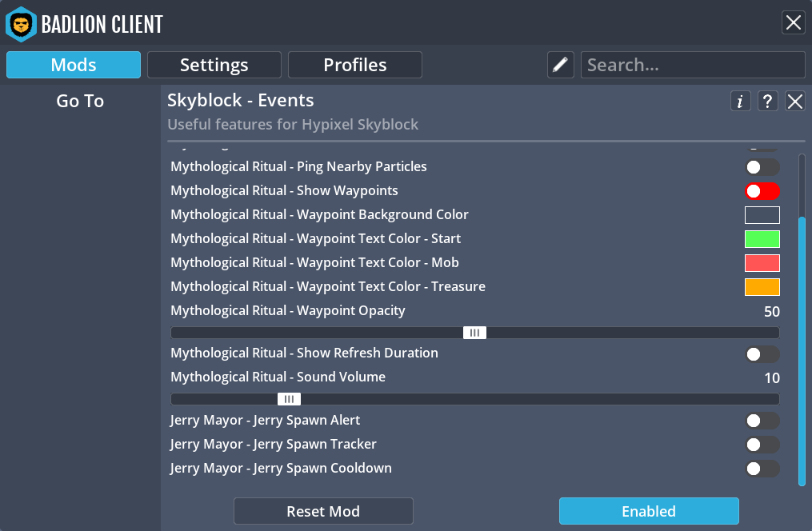Click Jerry Mayor - Jerry Spawn Alert label
Viewport: 812px width, 531px height.
(x=265, y=421)
